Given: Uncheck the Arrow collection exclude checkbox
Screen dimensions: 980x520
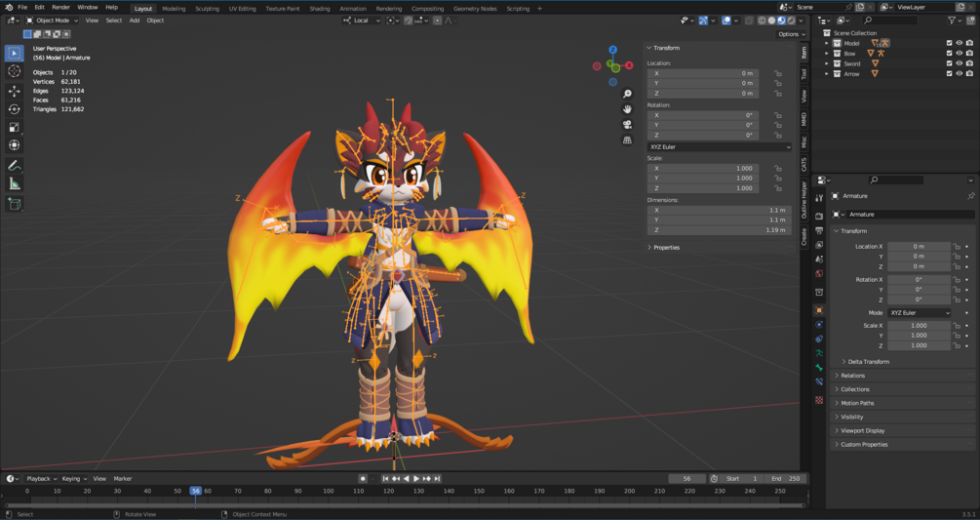Looking at the screenshot, I should [950, 74].
